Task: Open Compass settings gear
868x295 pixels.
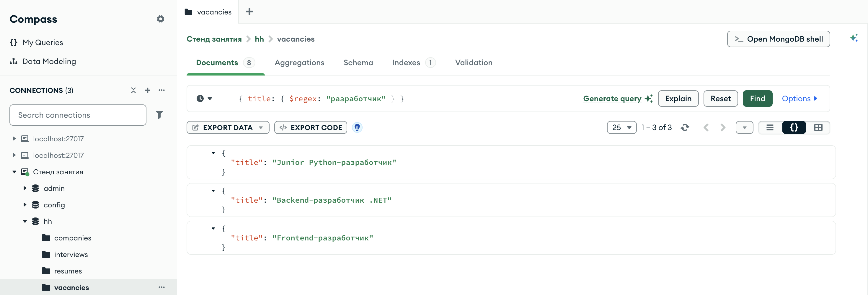Action: (160, 19)
